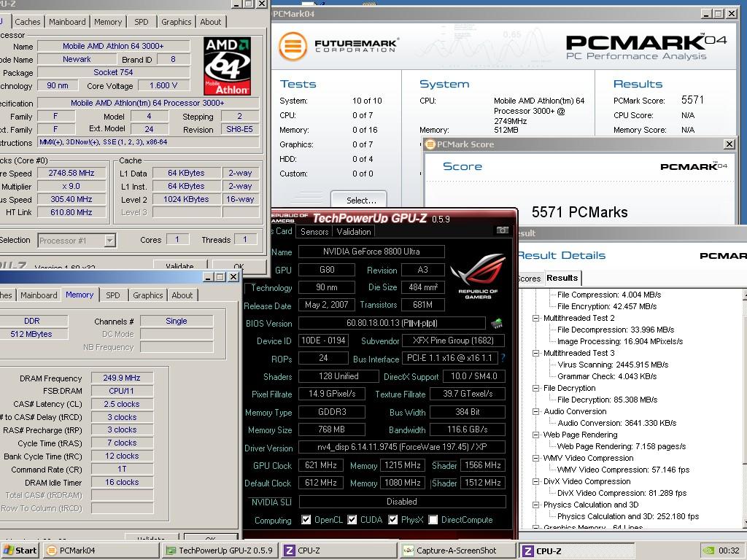Viewport: 747px width, 560px height.
Task: Close the PCMark Score dialog
Action: click(x=729, y=144)
